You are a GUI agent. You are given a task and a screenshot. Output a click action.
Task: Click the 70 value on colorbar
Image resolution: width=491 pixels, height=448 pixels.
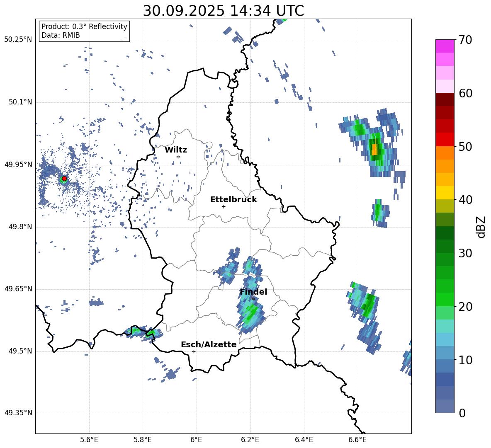[466, 40]
